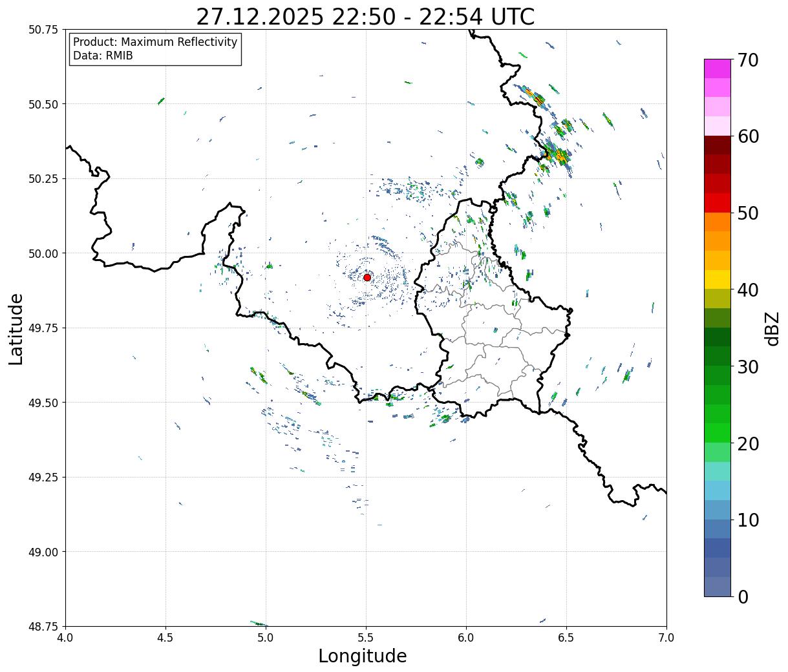Click the 20 colorbar tick label

point(747,443)
